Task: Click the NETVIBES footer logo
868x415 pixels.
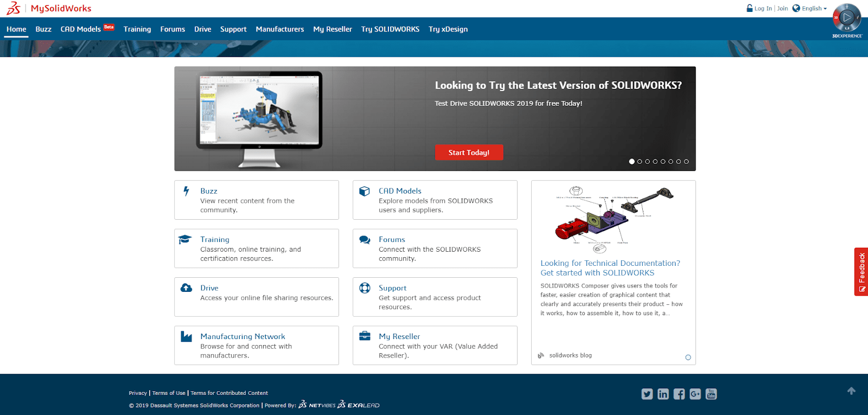Action: click(x=317, y=405)
